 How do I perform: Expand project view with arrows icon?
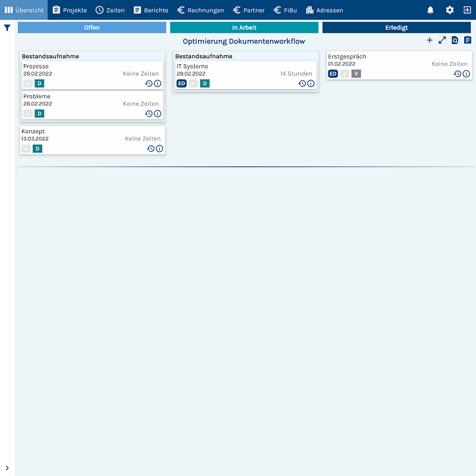click(x=442, y=40)
